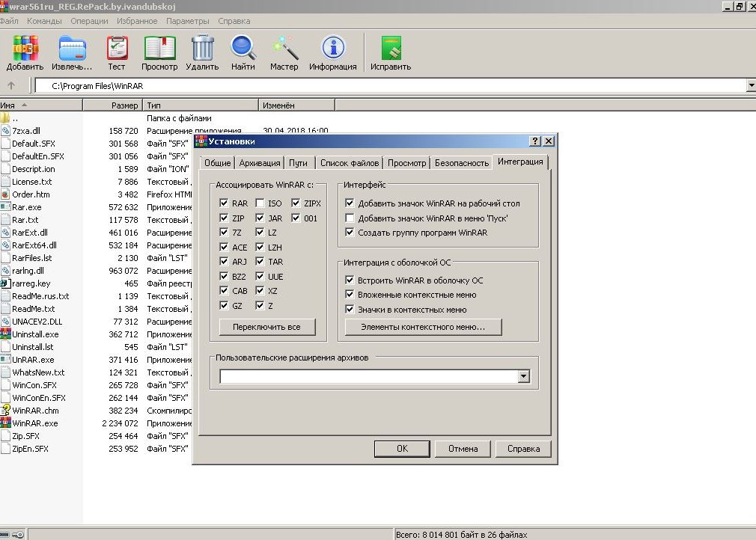Screen dimensions: 756x540
Task: Toggle the LZH association checkbox
Action: (260, 247)
